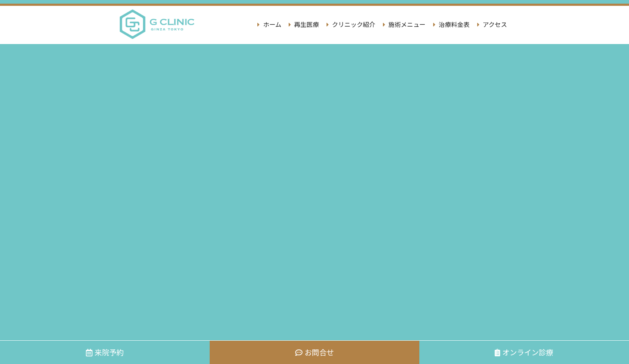Open the オンライン診療 link
The image size is (629, 364).
pos(528,352)
